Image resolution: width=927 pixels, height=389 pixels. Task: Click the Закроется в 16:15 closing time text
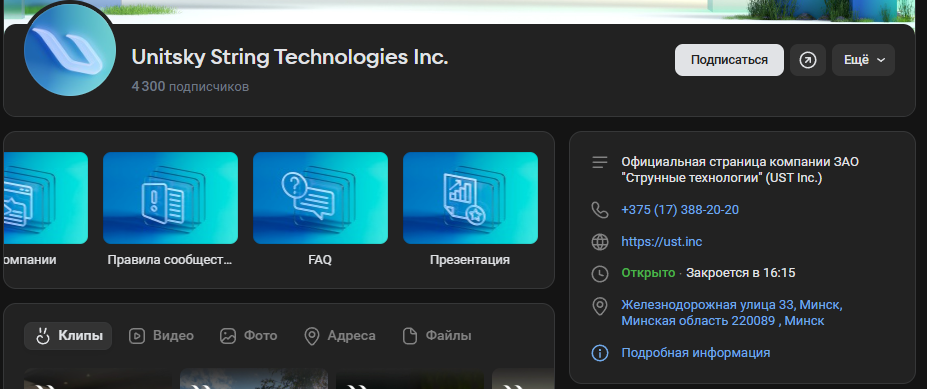coord(741,273)
